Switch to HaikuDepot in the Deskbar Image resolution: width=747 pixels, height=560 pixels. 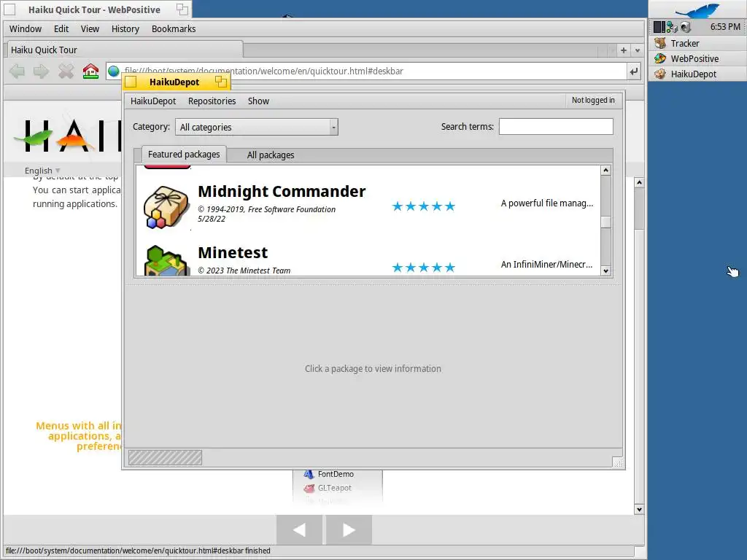(x=697, y=74)
